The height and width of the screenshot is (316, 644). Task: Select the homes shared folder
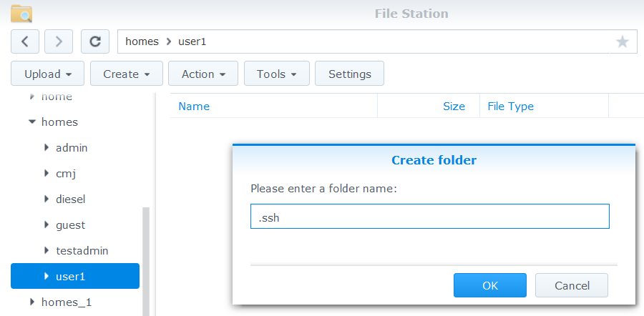pos(59,122)
